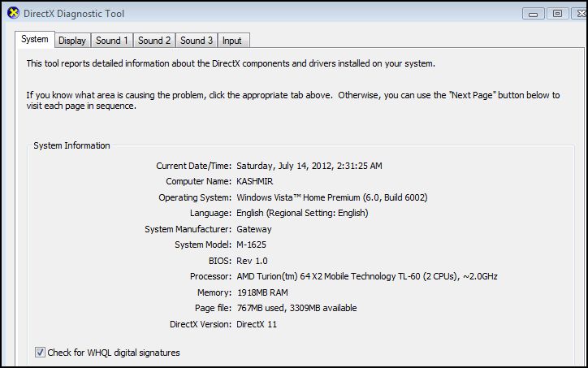The width and height of the screenshot is (588, 368).
Task: Click the Windows Vista Home Premium text
Action: [331, 197]
